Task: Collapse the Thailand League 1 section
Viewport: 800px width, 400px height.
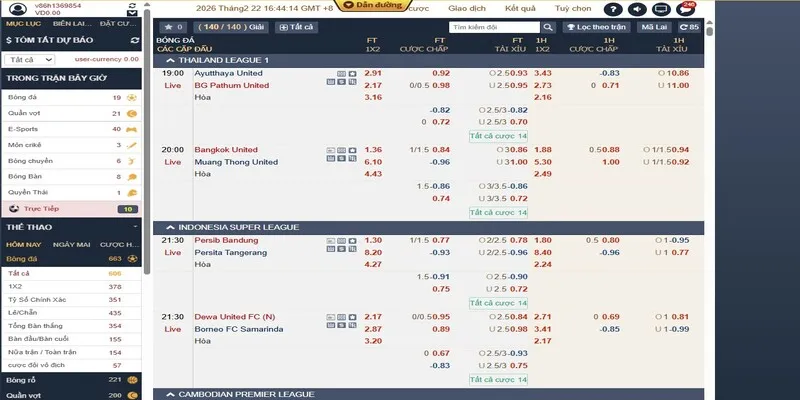Action: tap(170, 60)
